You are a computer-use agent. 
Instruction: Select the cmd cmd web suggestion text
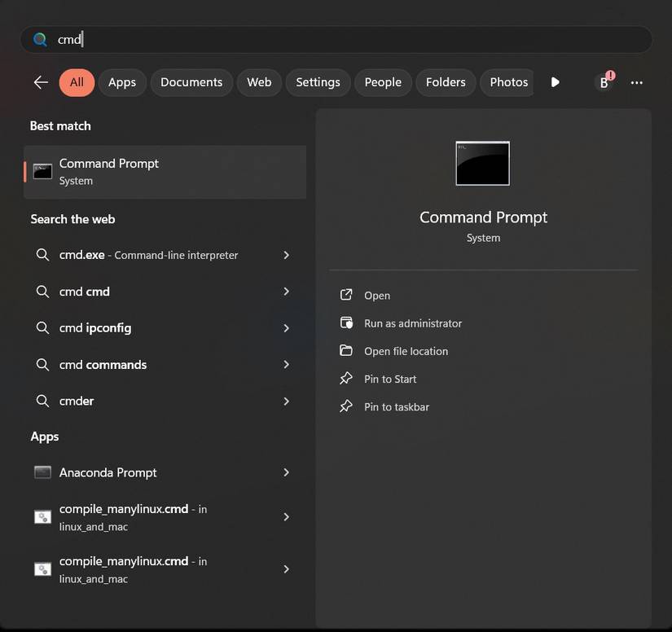pos(85,292)
